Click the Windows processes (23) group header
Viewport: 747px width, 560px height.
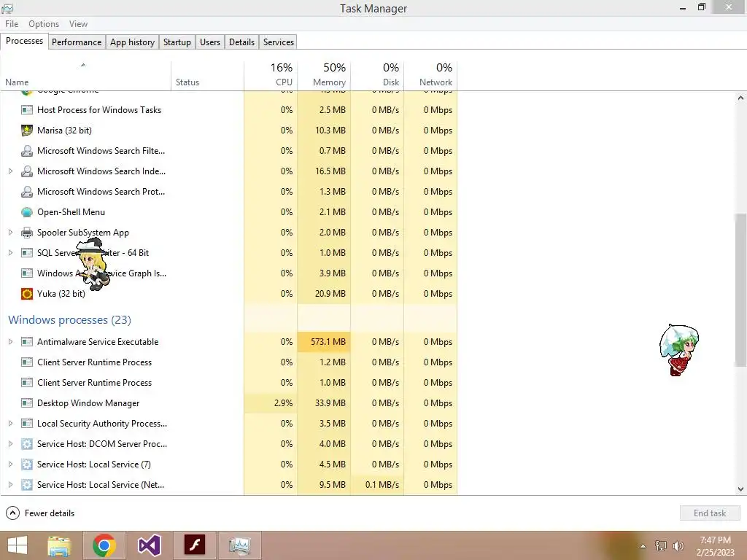tap(69, 320)
